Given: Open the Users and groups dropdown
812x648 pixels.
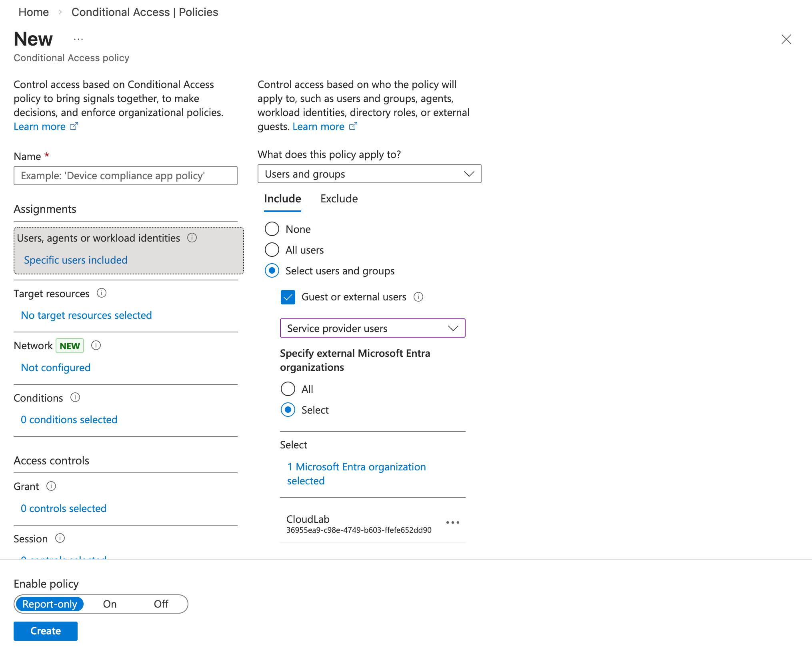Looking at the screenshot, I should coord(369,174).
